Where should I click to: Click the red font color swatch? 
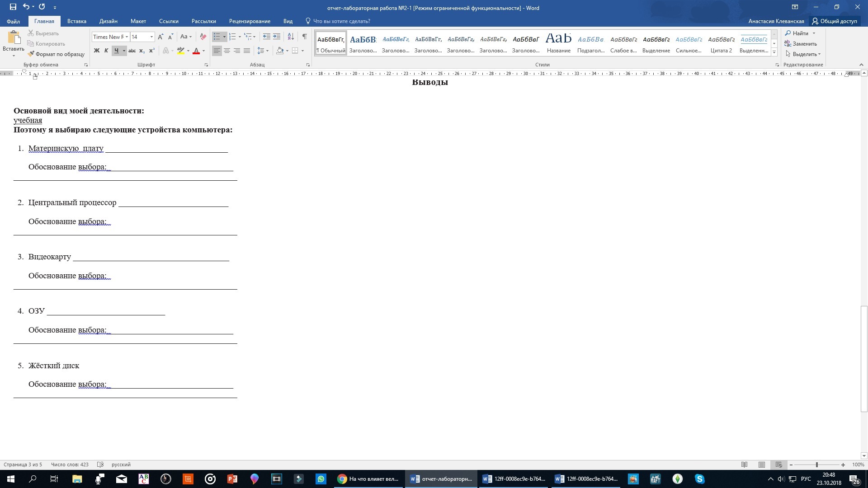pos(196,51)
